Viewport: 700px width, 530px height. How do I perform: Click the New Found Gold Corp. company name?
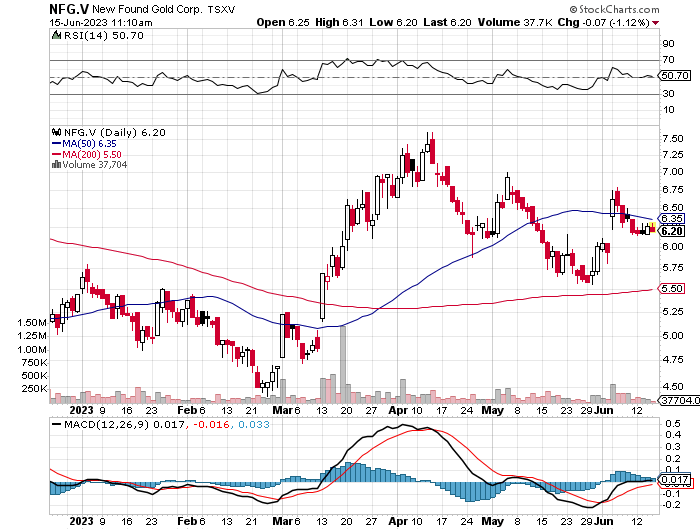point(147,9)
